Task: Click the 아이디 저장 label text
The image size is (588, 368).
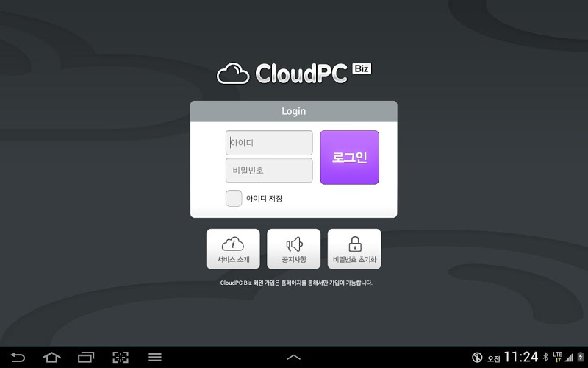Action: [x=264, y=199]
